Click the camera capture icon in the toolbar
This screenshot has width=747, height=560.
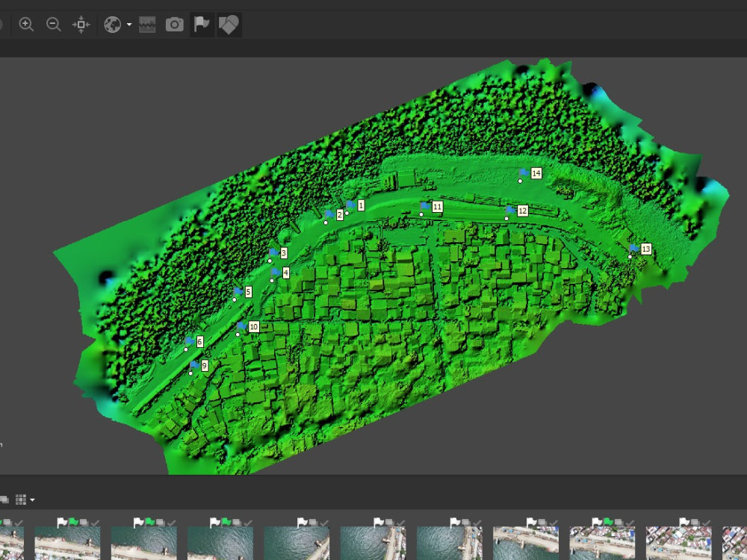[175, 23]
